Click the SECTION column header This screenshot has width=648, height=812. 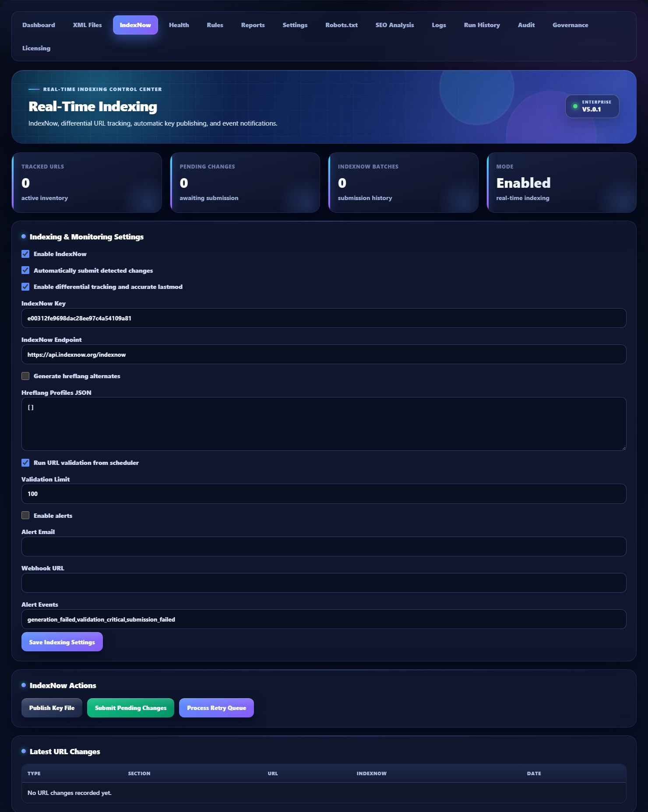click(139, 773)
